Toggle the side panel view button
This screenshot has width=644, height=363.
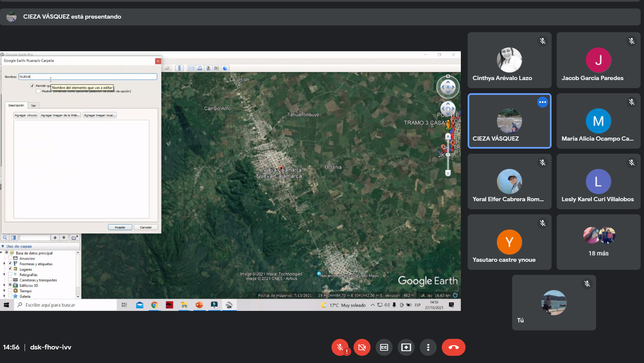point(14,238)
